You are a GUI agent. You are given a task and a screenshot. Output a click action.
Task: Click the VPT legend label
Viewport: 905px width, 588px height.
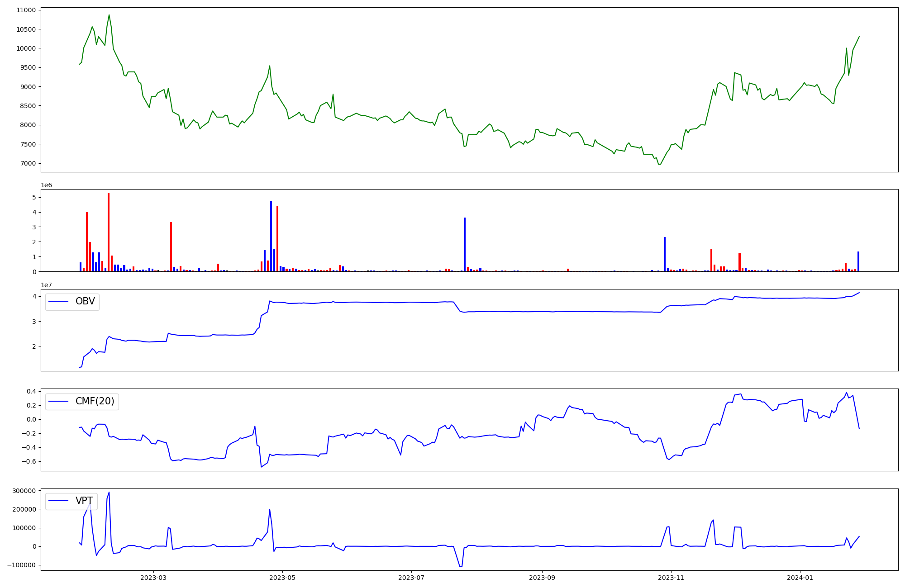[x=84, y=501]
